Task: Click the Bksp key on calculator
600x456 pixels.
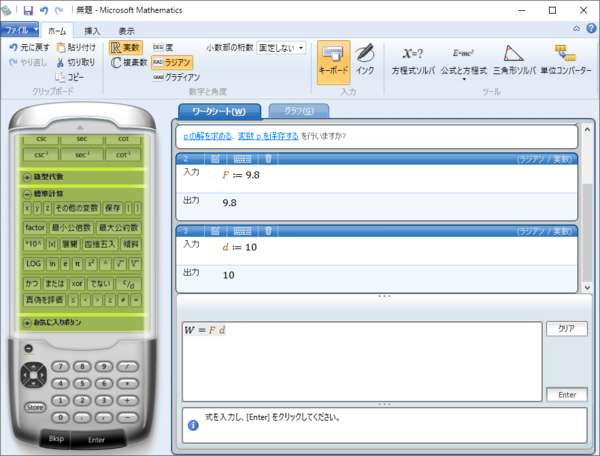Action: 56,439
